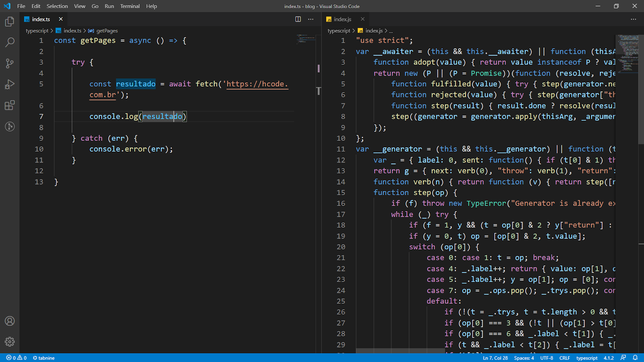The height and width of the screenshot is (362, 644).
Task: Click '"use strict";' in index.js
Action: (x=384, y=41)
